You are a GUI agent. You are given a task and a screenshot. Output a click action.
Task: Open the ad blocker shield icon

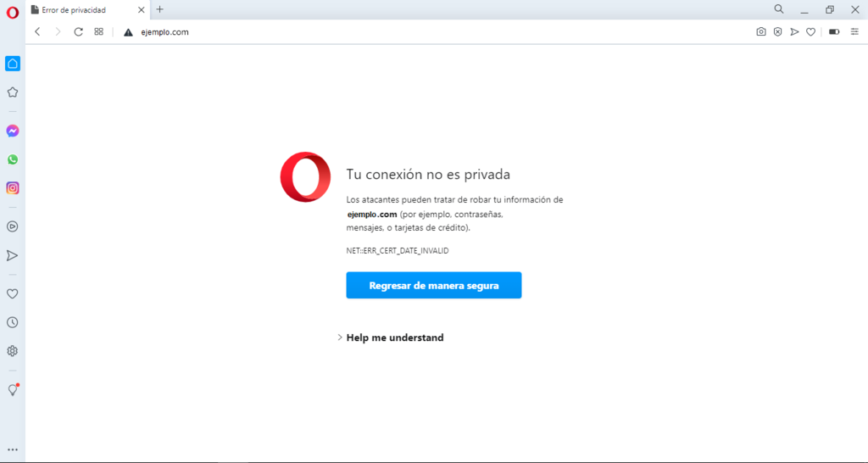[x=778, y=32]
